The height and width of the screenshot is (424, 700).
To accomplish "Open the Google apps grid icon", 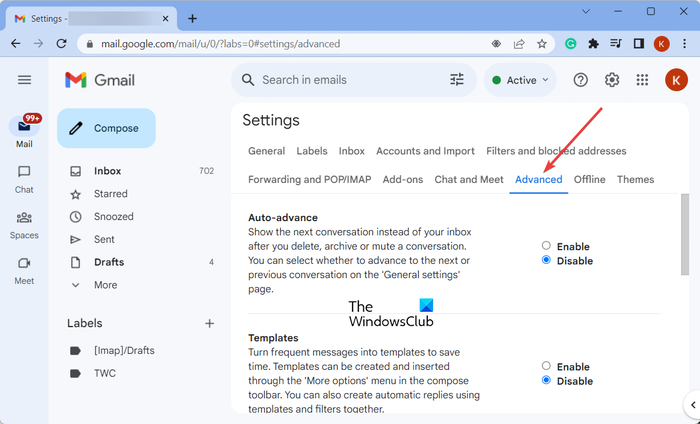I will (643, 80).
